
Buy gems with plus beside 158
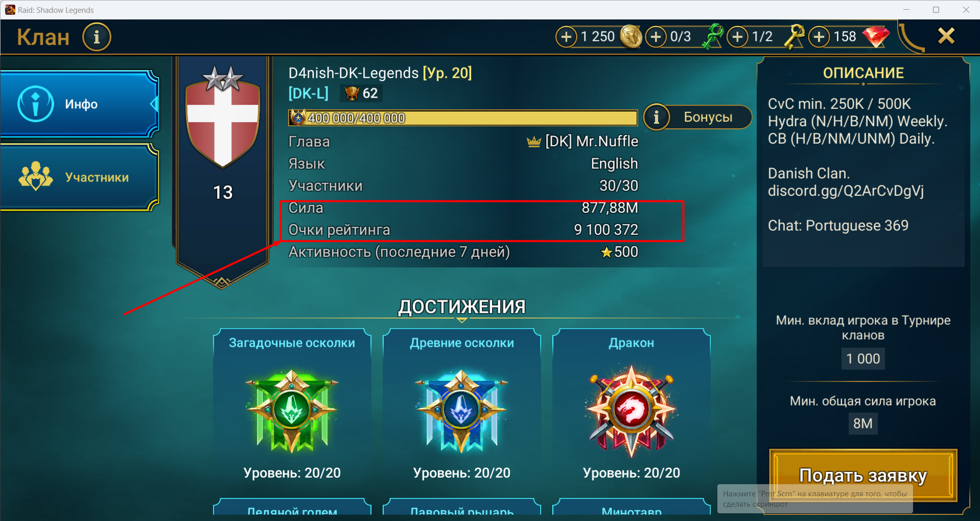819,37
